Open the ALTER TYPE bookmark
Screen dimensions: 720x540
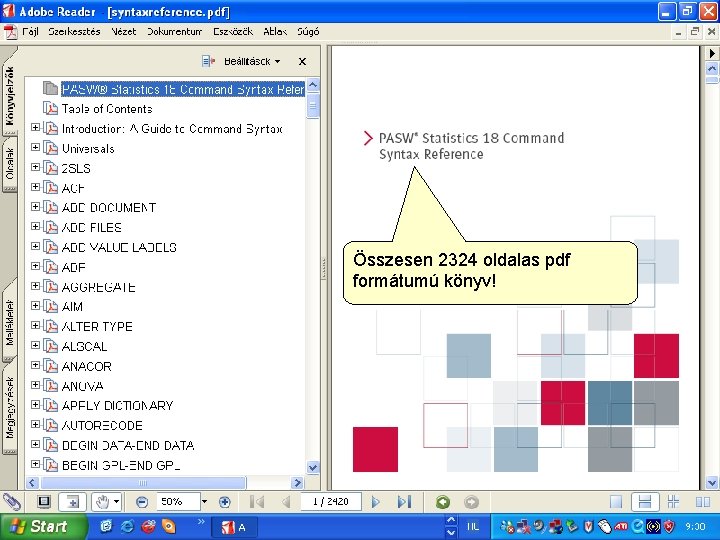[97, 326]
